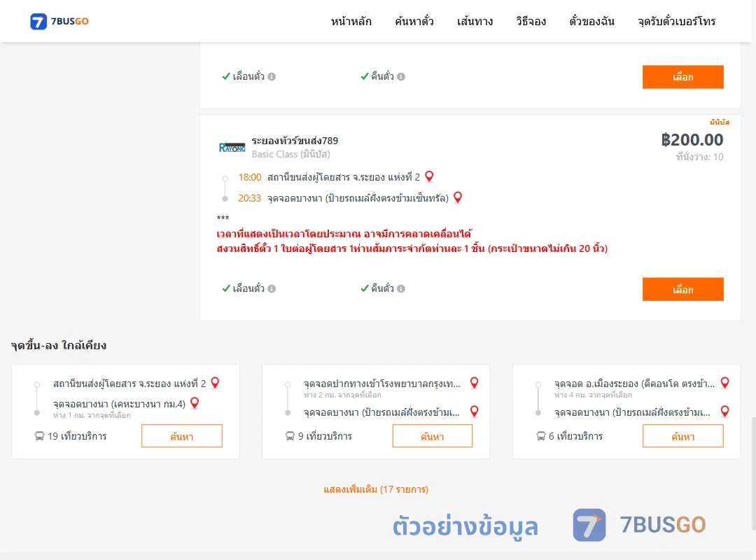Image resolution: width=756 pixels, height=560 pixels.
Task: Click the 7BUSGO logo in header
Action: (x=59, y=21)
